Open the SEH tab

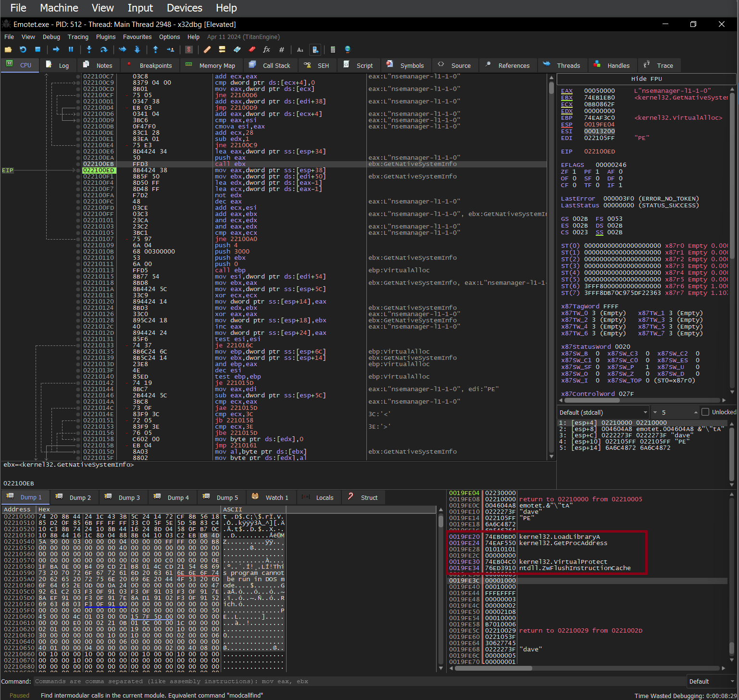point(317,65)
